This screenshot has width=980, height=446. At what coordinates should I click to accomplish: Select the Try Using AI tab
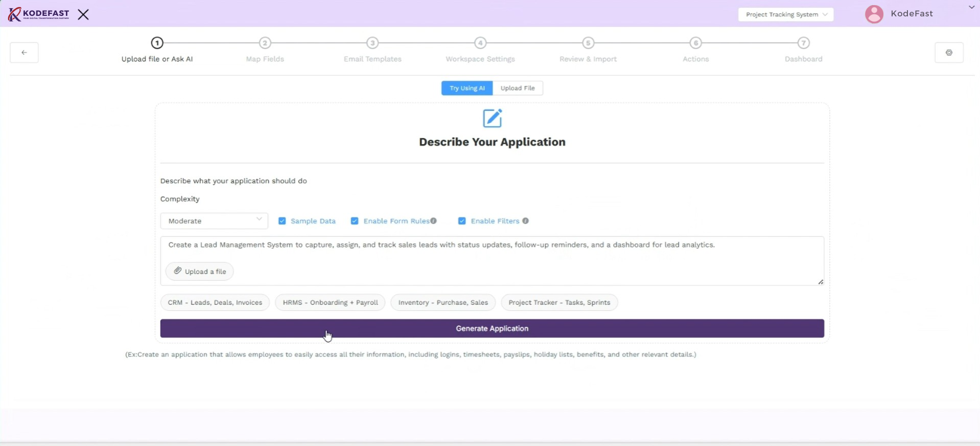pos(467,88)
